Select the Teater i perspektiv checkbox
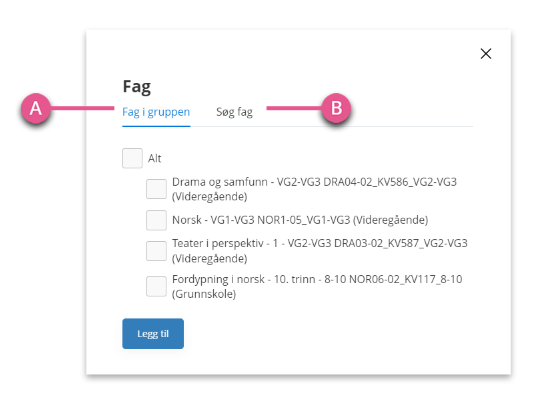 point(156,251)
